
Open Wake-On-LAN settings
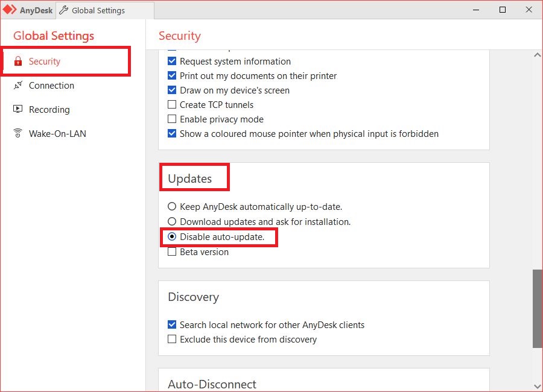pos(57,134)
